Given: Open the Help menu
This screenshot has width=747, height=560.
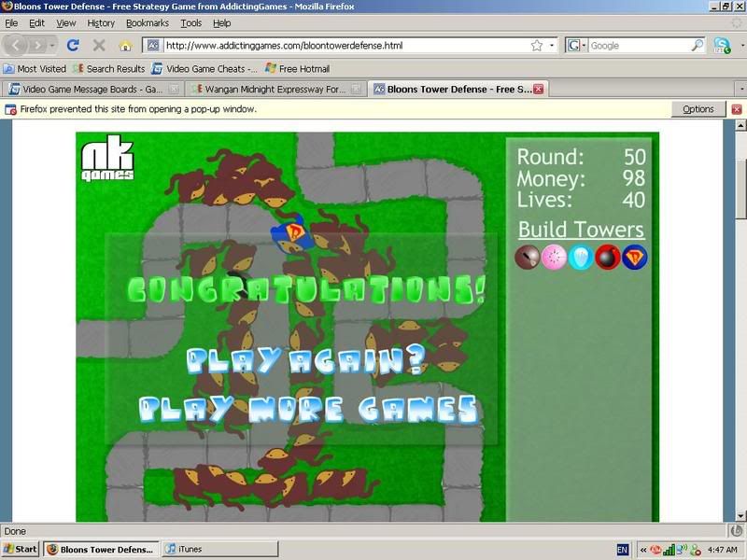Looking at the screenshot, I should (x=221, y=22).
